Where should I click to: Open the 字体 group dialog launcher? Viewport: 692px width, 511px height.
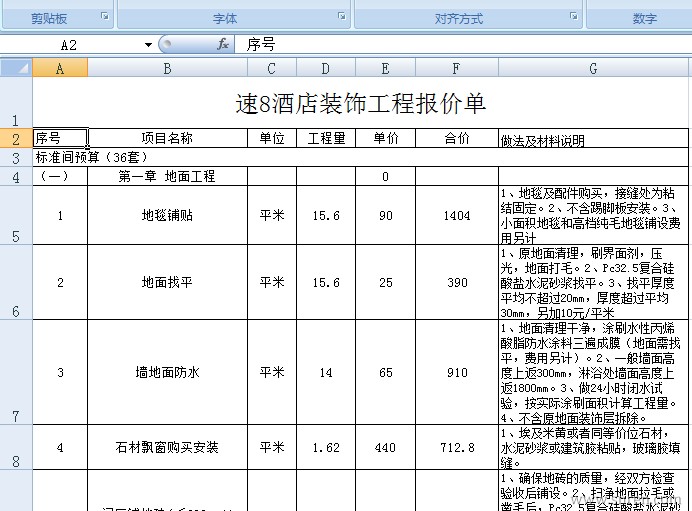tap(342, 16)
